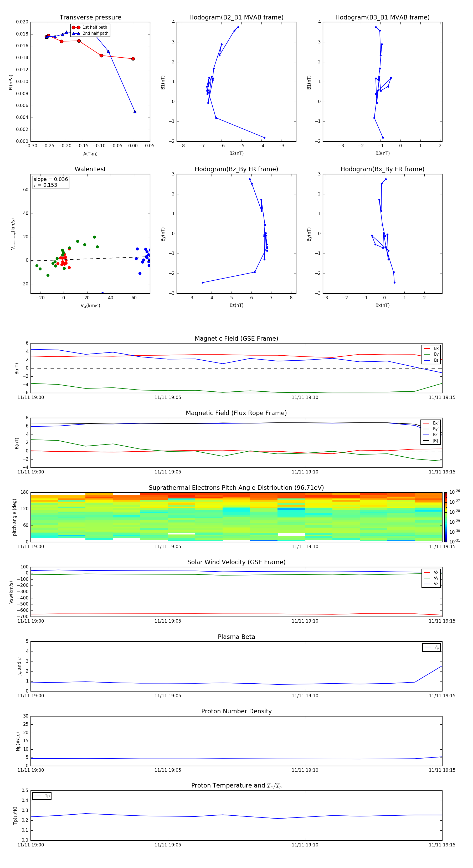Viewport: 473px width, 868px height.
Task: Click the 'V_remaining(km/s)' Walen axis label
Action: click(13, 234)
